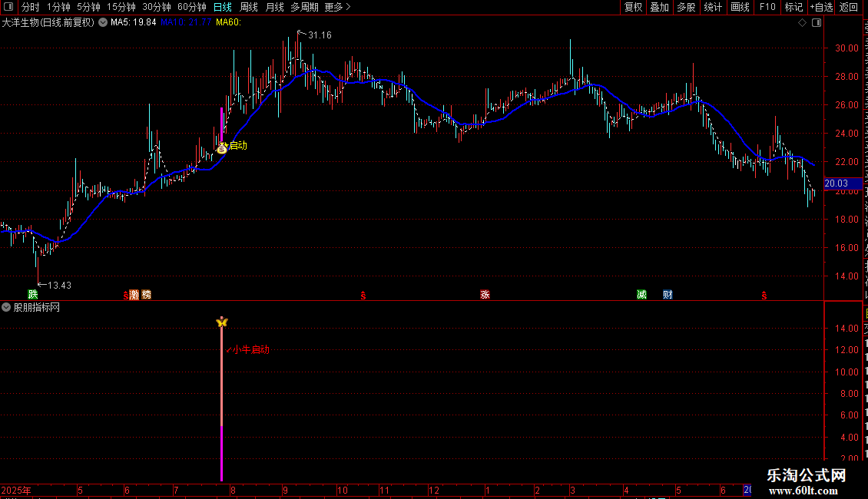The height and width of the screenshot is (499, 868).
Task: Open the 画线 drawing tools
Action: [x=740, y=7]
